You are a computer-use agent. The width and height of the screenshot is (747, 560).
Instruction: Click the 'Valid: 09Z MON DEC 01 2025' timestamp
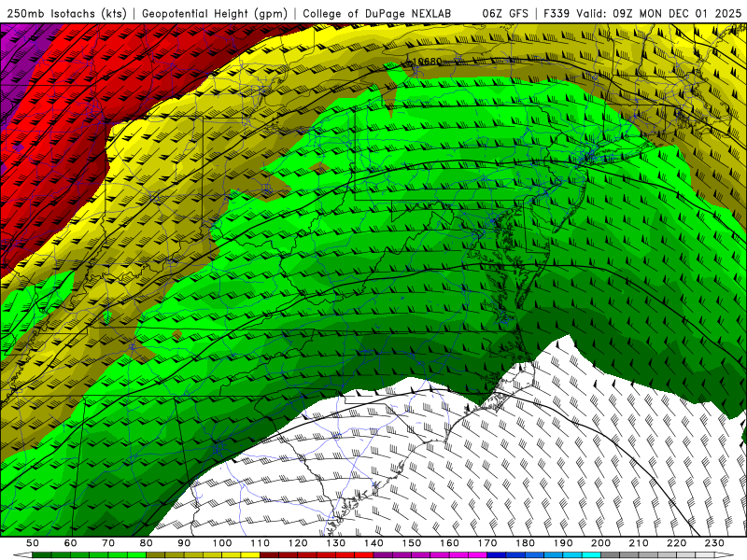[659, 13]
